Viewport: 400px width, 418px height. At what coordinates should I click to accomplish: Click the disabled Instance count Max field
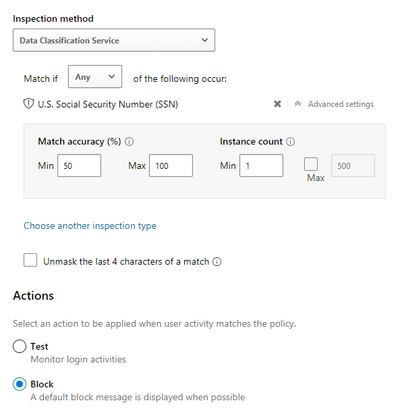(x=353, y=166)
